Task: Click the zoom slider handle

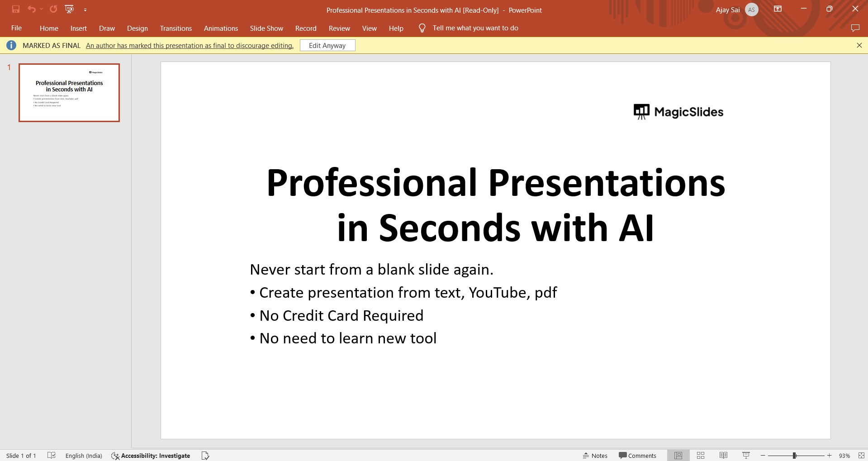Action: (794, 456)
